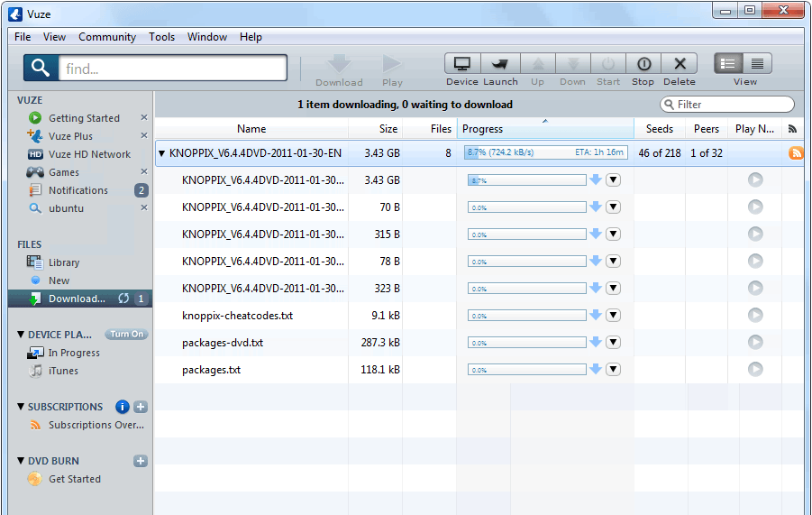Turn On Device Playback
This screenshot has height=515, width=812.
tap(126, 335)
